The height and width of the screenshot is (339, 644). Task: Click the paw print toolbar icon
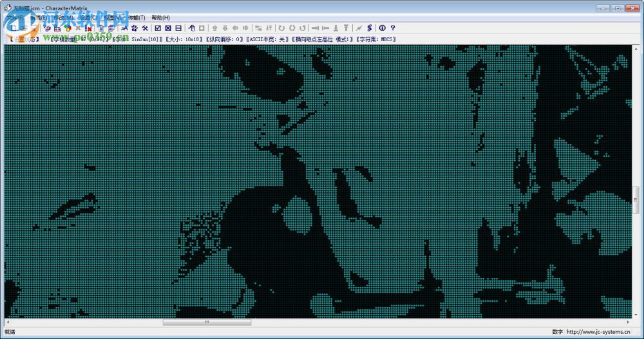pos(135,28)
